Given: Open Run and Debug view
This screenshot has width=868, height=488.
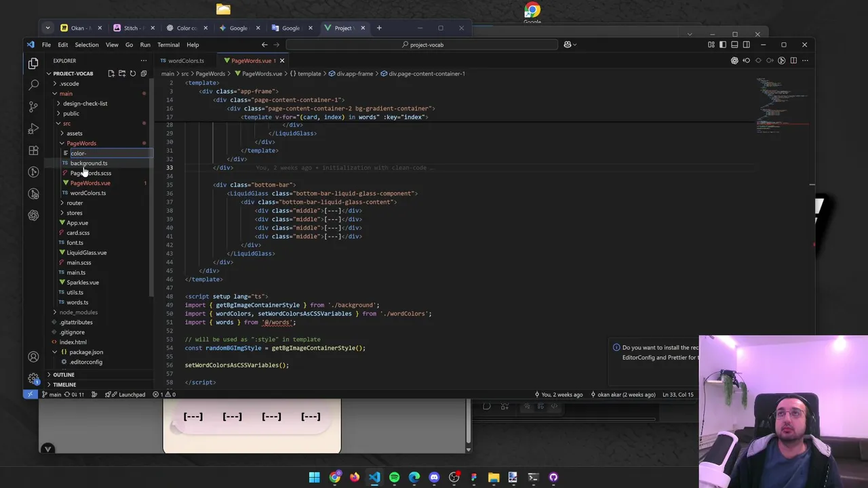Looking at the screenshot, I should [33, 128].
